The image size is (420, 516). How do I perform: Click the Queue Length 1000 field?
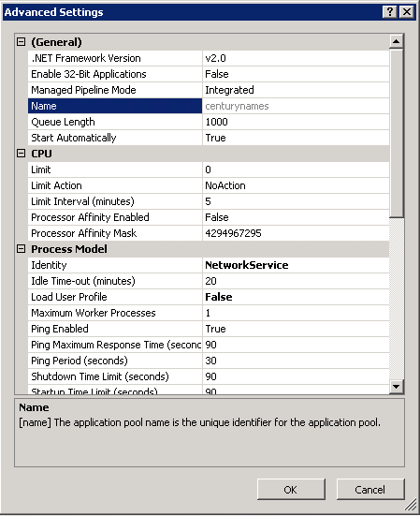296,122
